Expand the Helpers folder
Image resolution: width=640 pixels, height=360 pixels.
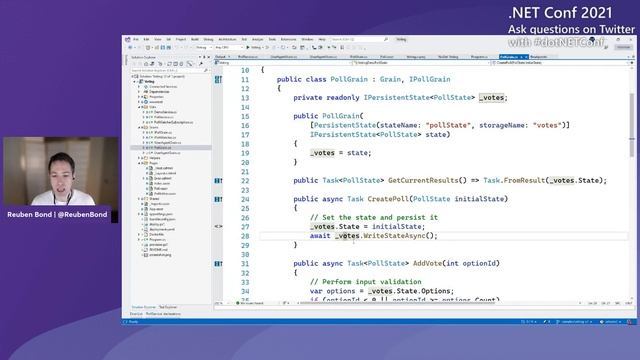[139, 158]
